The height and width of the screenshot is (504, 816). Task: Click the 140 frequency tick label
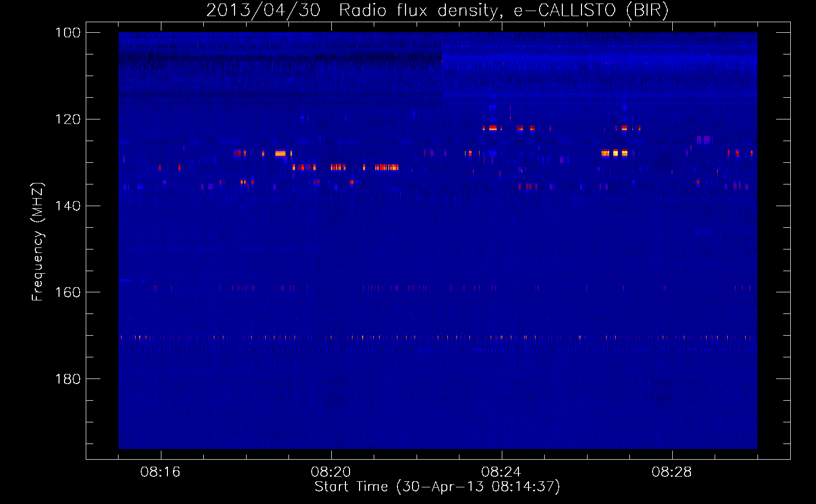pos(68,206)
